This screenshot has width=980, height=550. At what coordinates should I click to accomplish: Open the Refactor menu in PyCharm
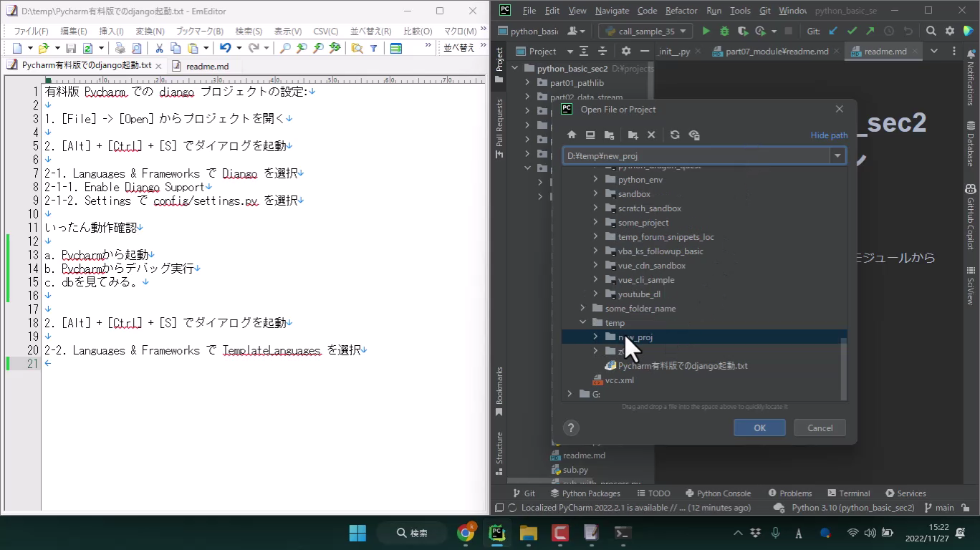(x=681, y=11)
